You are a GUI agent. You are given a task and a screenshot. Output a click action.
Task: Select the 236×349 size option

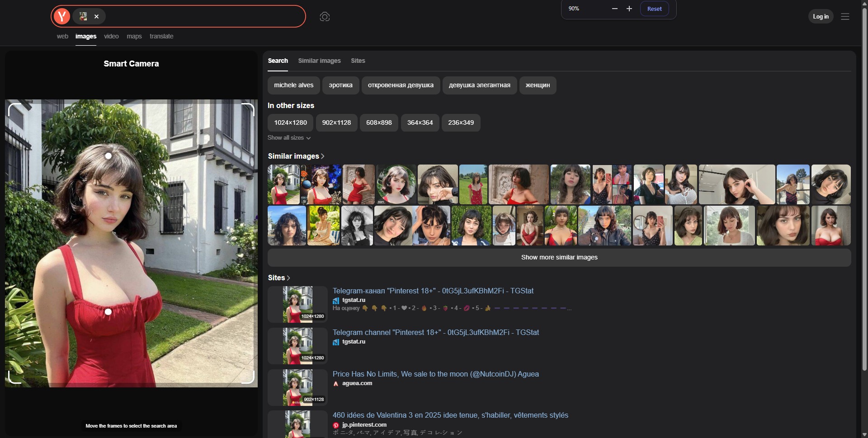[x=461, y=122]
